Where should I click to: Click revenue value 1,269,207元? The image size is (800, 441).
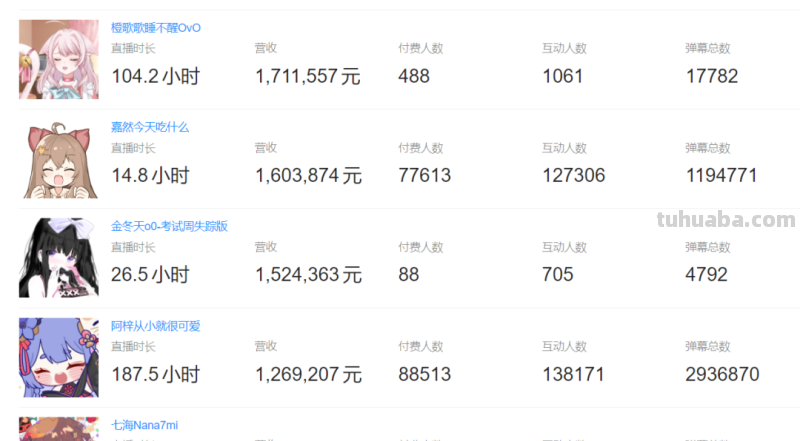click(308, 375)
